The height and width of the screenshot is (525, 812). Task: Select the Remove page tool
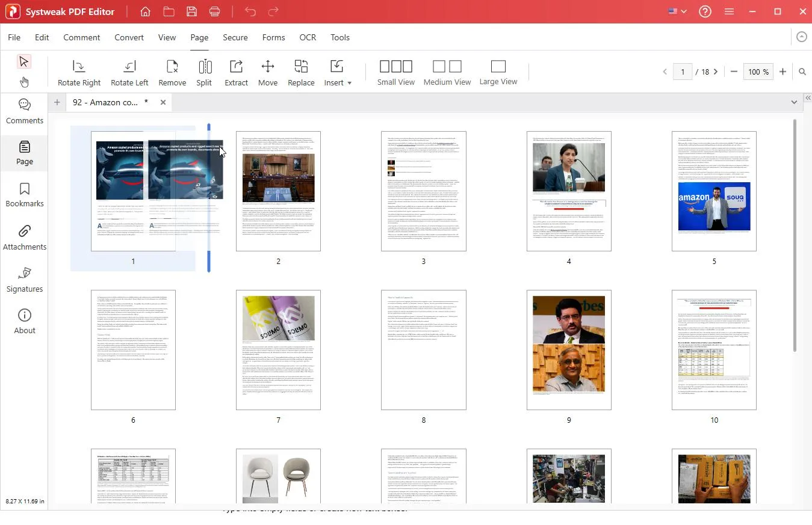[x=172, y=71]
